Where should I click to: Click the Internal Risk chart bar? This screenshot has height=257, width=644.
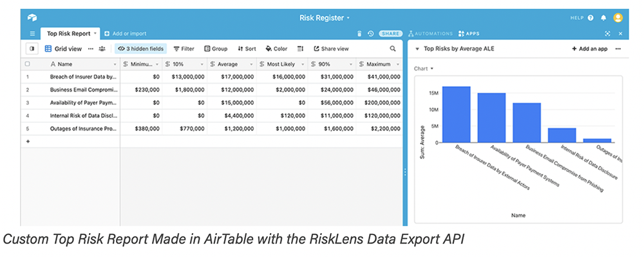562,135
